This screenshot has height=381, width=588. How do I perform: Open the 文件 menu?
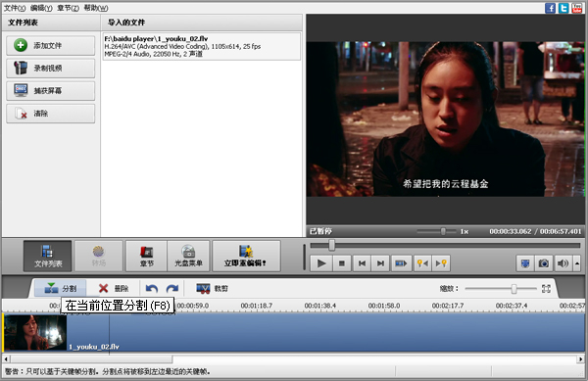tap(15, 8)
